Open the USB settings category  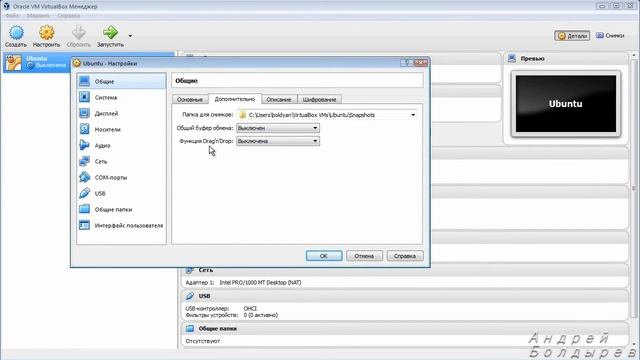click(122, 193)
